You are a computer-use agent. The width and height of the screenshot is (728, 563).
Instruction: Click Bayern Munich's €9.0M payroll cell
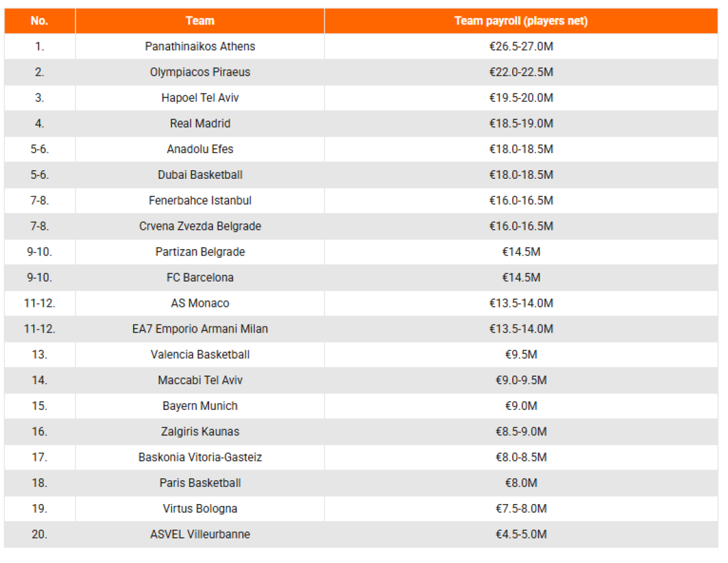tap(521, 406)
